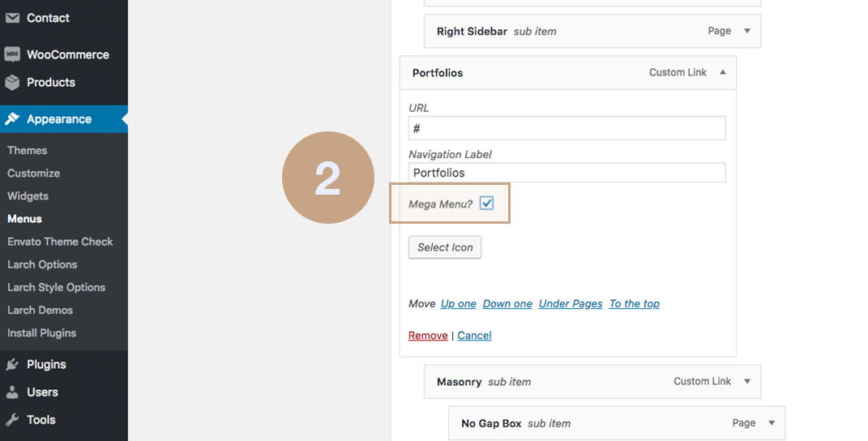The width and height of the screenshot is (868, 441).
Task: Click the Users person icon
Action: (12, 392)
